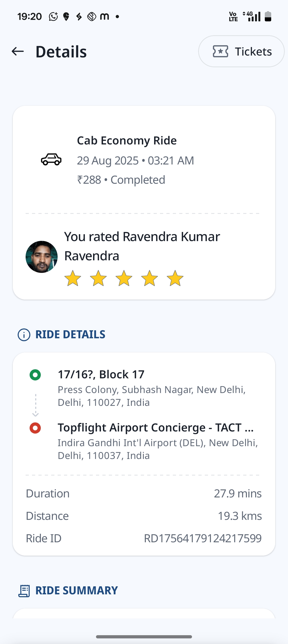
Task: Open the Tickets button
Action: coord(241,51)
